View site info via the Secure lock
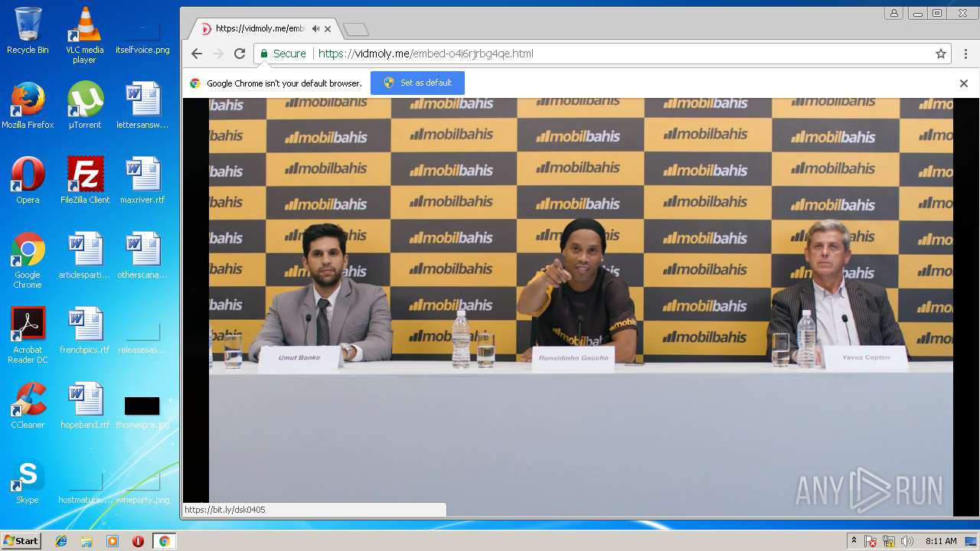The image size is (980, 551). (x=283, y=54)
